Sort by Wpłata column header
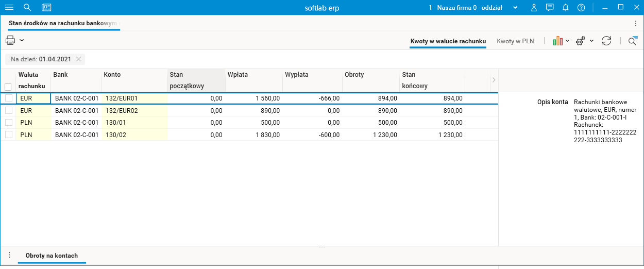Image resolution: width=644 pixels, height=269 pixels. point(253,80)
